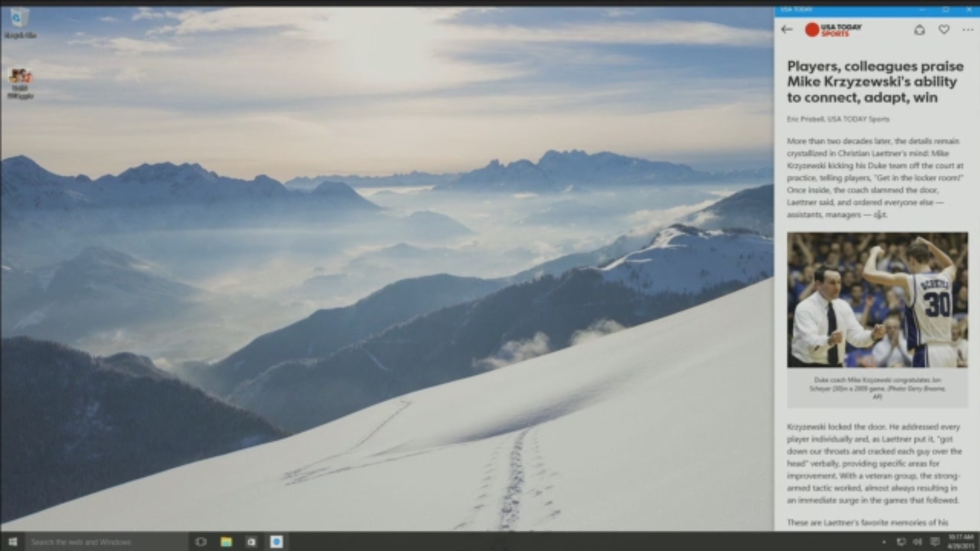Go back with the article back arrow

tap(787, 30)
